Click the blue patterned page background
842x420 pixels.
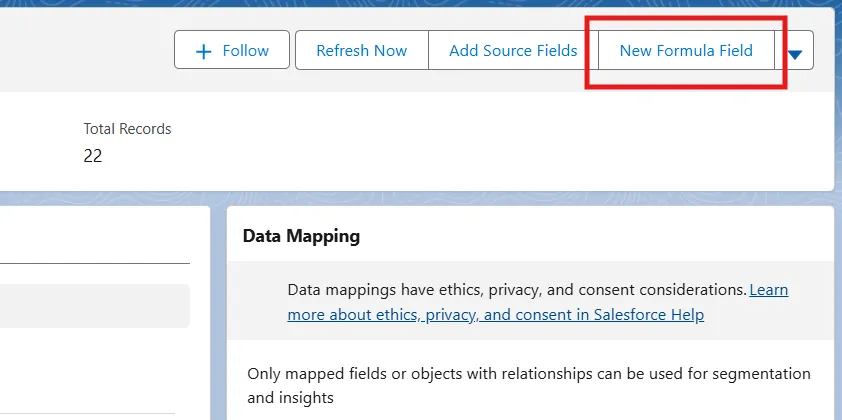pos(218,300)
